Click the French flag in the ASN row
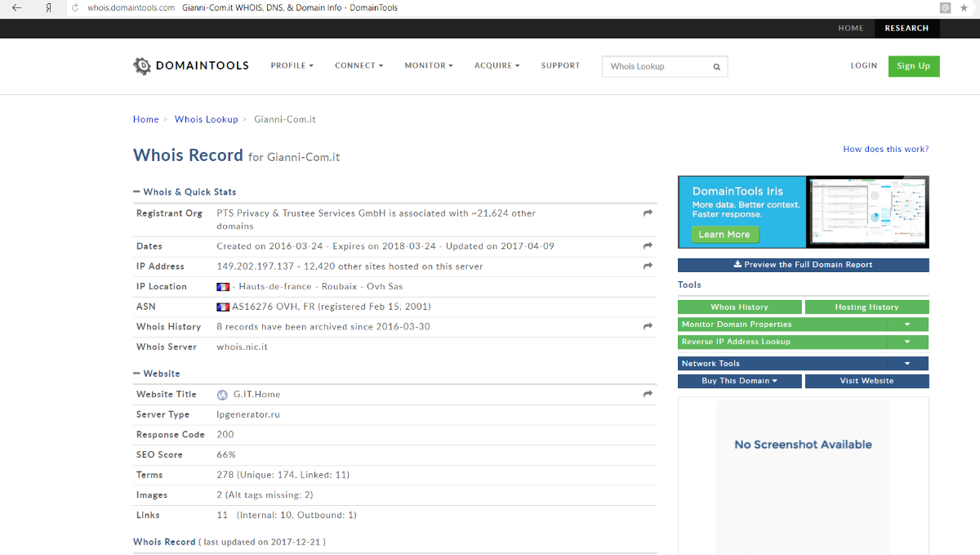The width and height of the screenshot is (980, 555). 223,307
